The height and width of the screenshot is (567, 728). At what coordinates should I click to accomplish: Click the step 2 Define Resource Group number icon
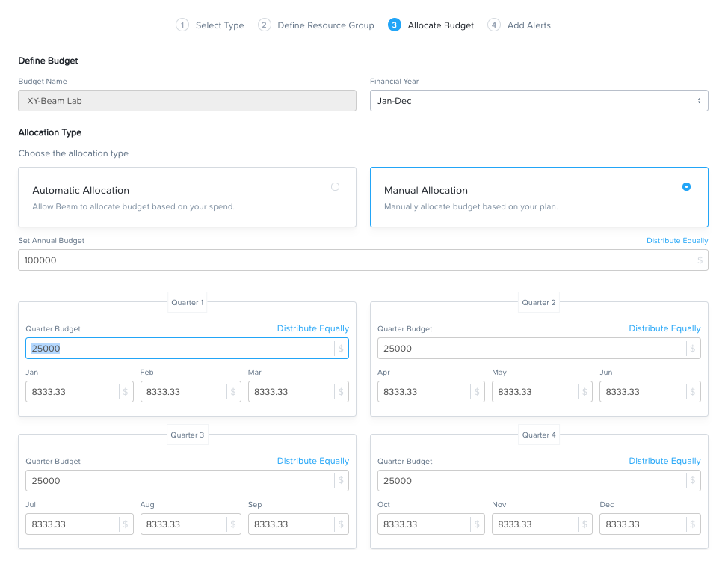264,25
